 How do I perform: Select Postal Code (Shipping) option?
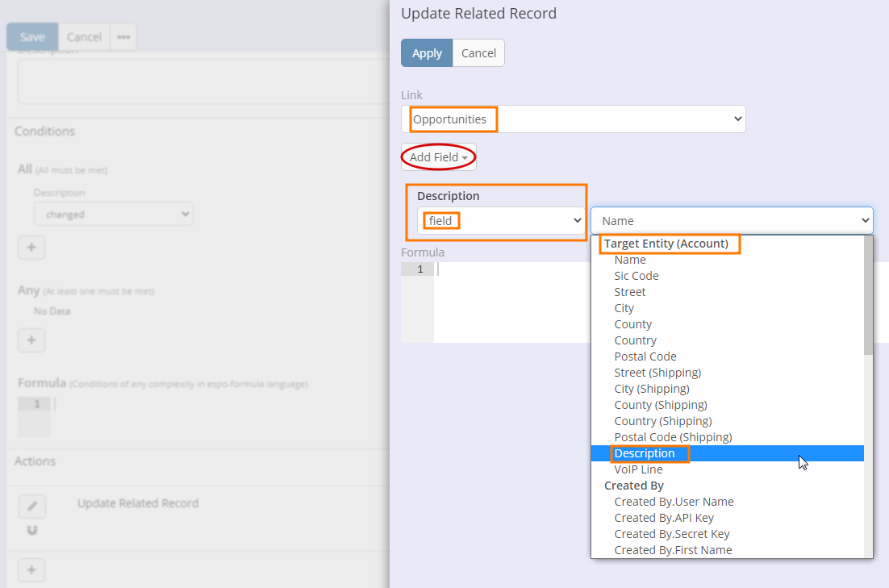(673, 437)
